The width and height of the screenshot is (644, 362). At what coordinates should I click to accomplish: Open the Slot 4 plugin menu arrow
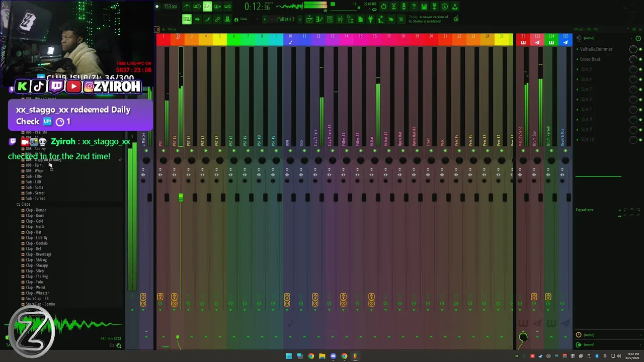[577, 79]
